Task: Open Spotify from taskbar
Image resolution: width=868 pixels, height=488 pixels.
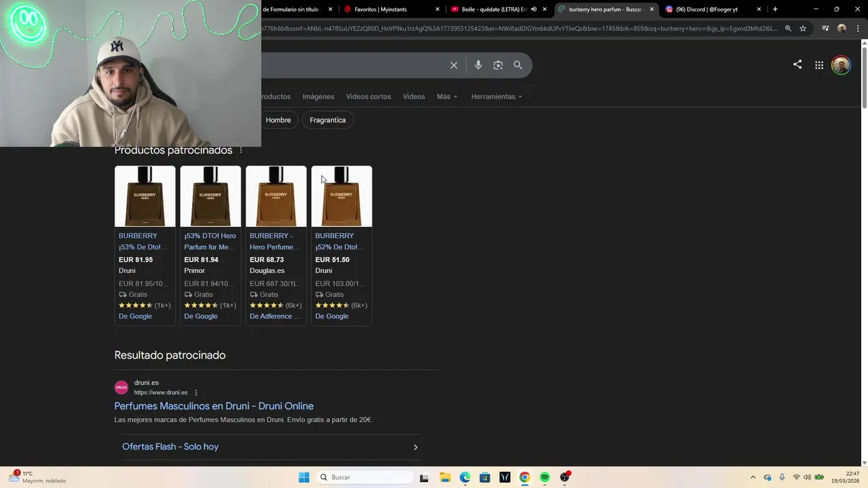Action: point(545,477)
